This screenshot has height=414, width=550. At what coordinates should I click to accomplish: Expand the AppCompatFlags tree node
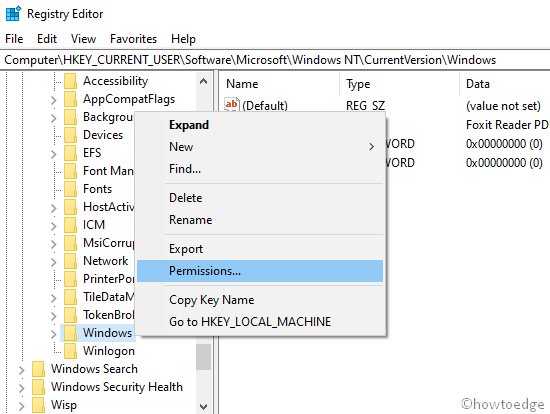point(53,100)
